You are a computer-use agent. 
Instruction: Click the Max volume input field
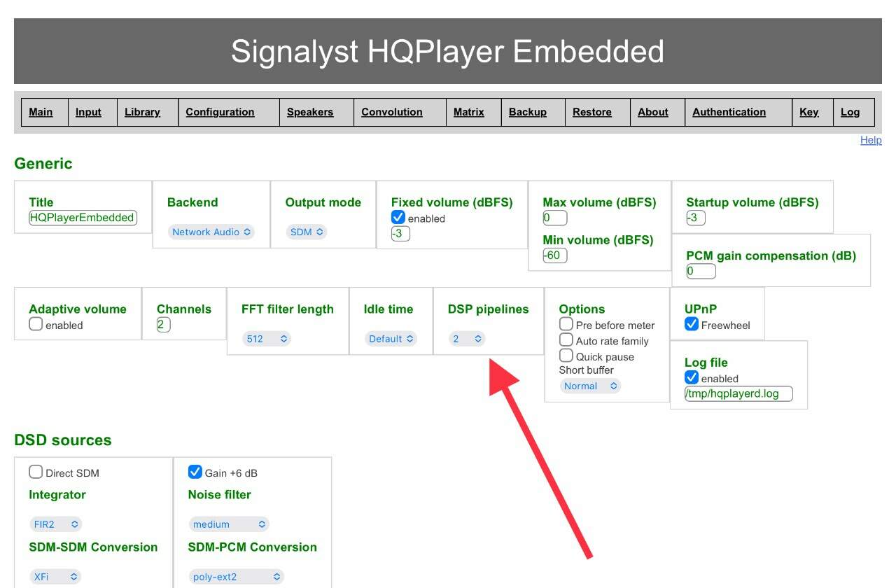555,218
